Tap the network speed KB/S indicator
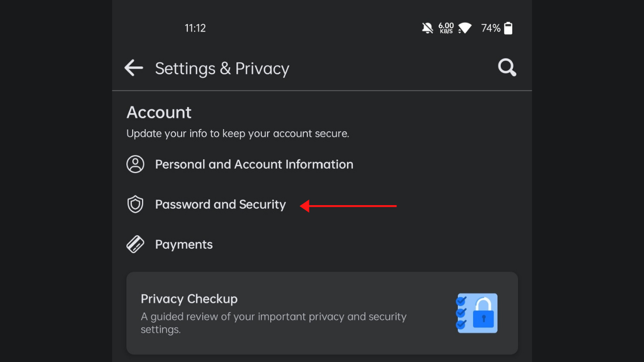 446,28
